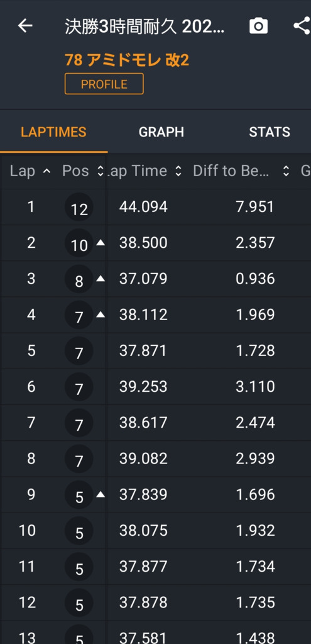Click the position 8 badge in lap 3
311x644 pixels.
pos(79,279)
